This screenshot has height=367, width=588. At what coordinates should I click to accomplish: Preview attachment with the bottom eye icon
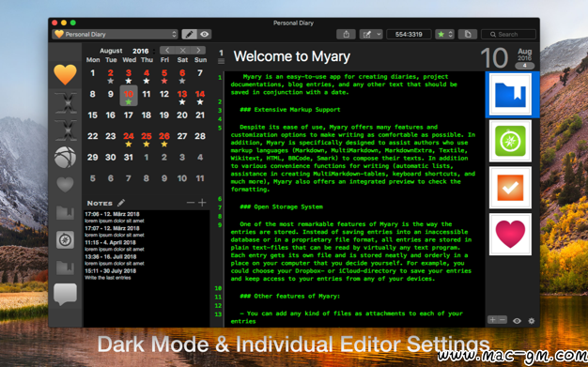(x=518, y=321)
